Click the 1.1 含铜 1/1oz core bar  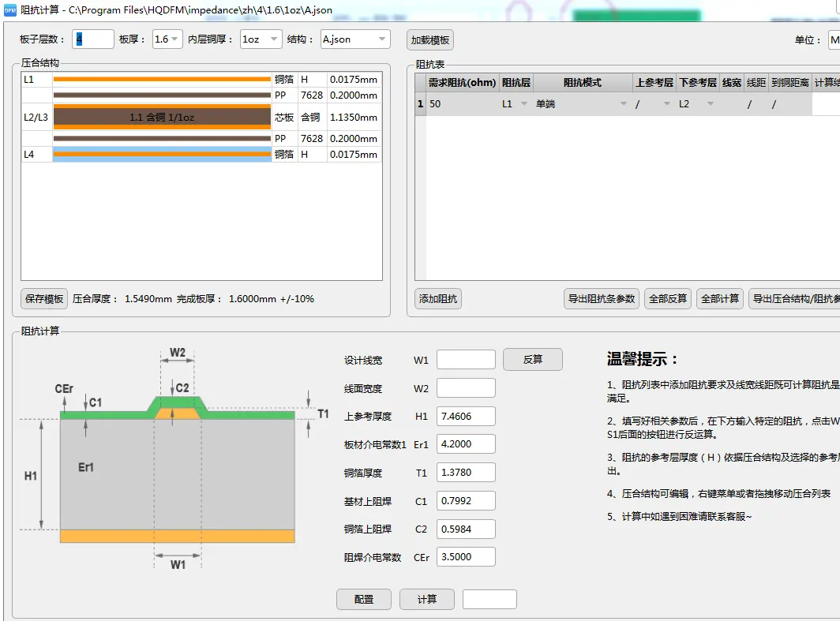click(162, 118)
